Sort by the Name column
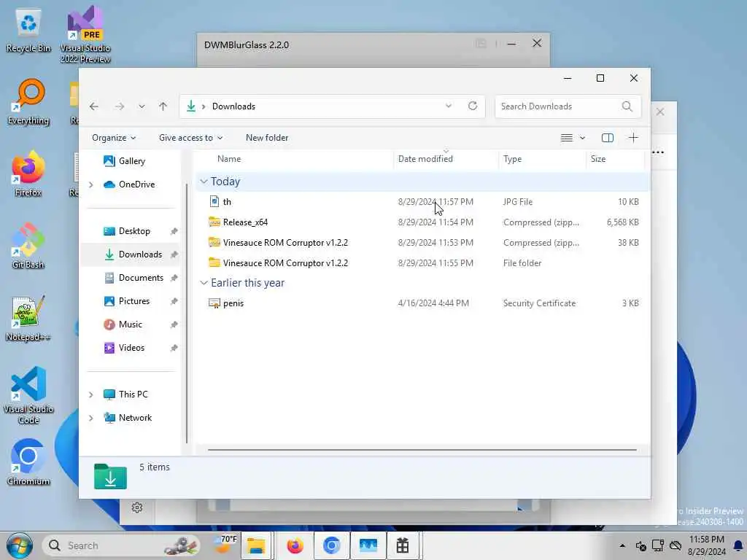Screen dimensions: 747x560 coord(229,159)
